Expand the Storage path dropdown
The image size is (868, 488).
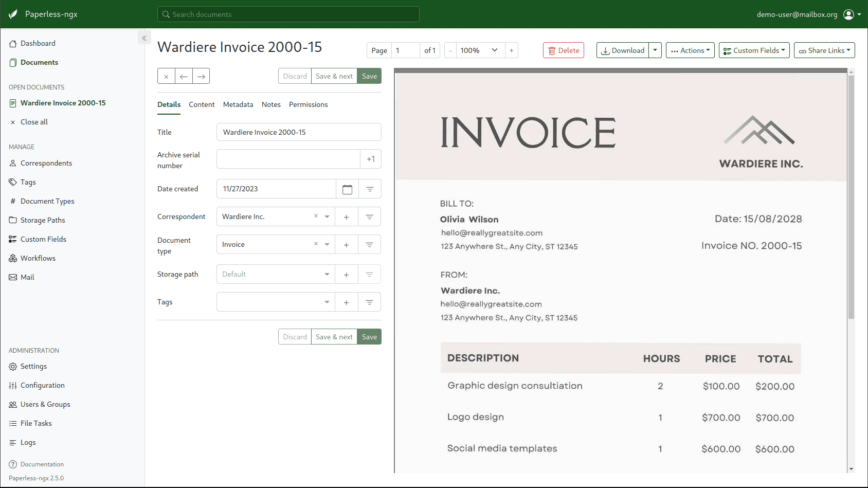pos(327,275)
